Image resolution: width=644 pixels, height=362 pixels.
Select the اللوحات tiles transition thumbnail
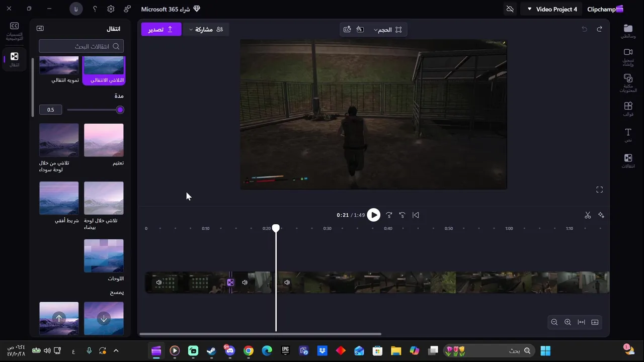point(104,256)
